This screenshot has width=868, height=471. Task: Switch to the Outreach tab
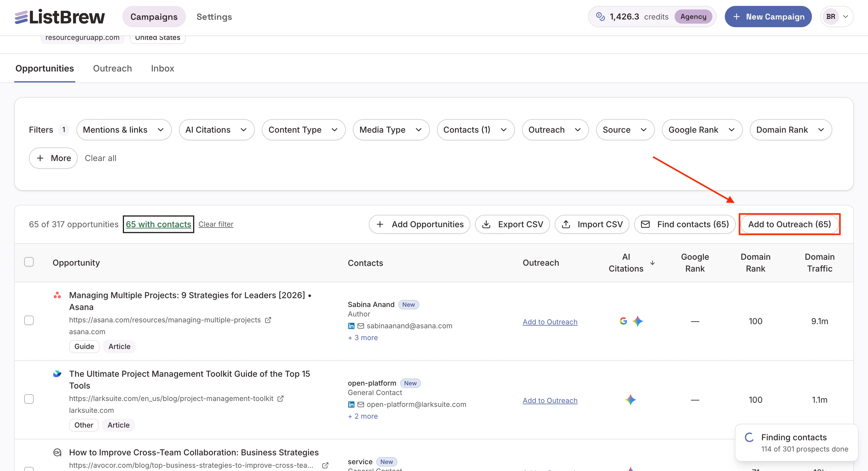pos(112,69)
